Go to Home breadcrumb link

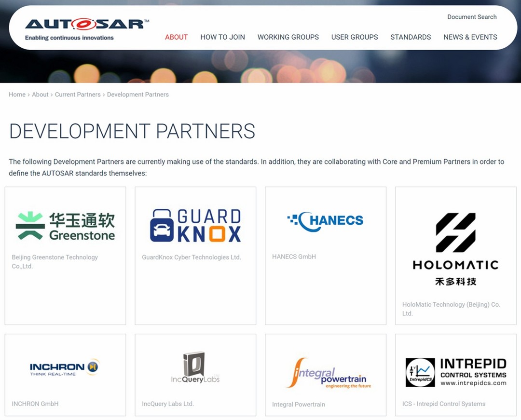[17, 95]
